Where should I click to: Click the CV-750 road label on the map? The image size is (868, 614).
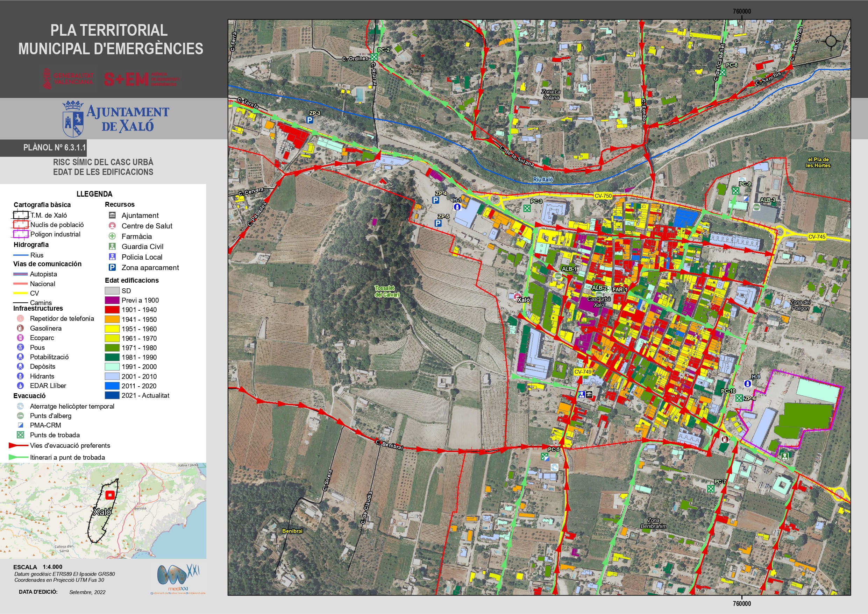603,196
